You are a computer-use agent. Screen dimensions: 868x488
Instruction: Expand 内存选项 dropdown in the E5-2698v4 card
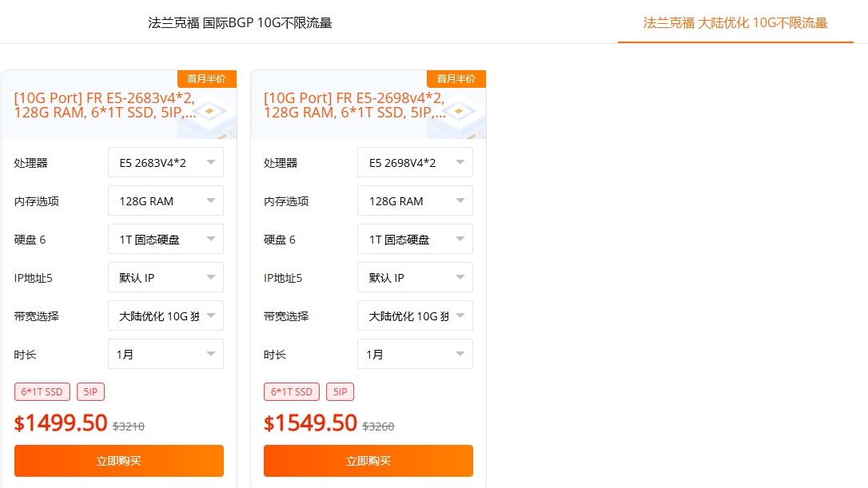tap(415, 201)
